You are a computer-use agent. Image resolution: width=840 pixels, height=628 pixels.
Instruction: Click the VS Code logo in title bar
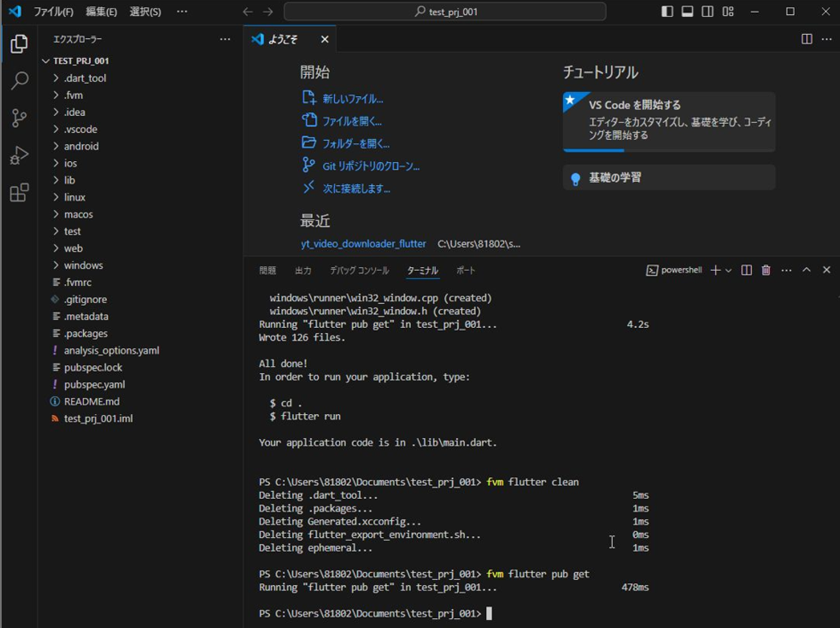pos(15,11)
